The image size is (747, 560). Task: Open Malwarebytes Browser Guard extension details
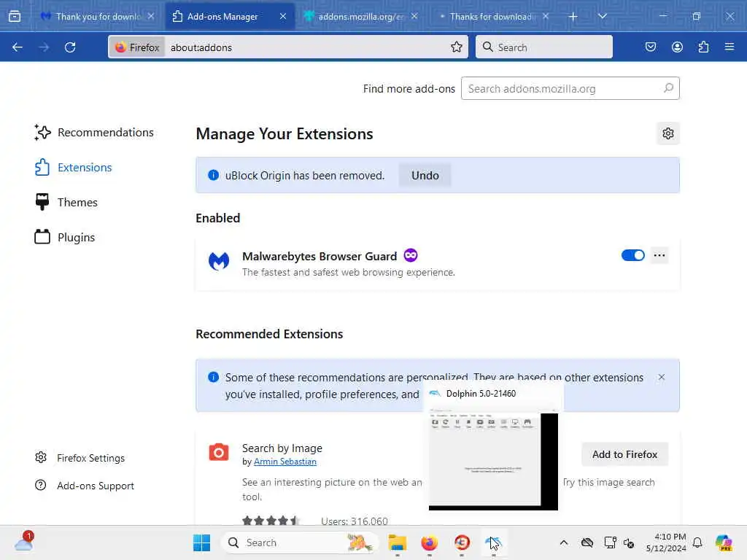(x=320, y=256)
